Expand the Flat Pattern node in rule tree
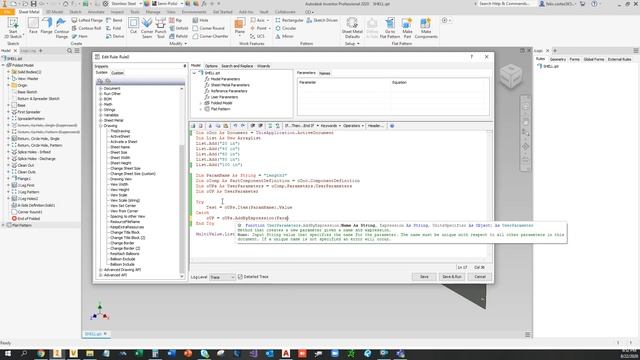 201,109
